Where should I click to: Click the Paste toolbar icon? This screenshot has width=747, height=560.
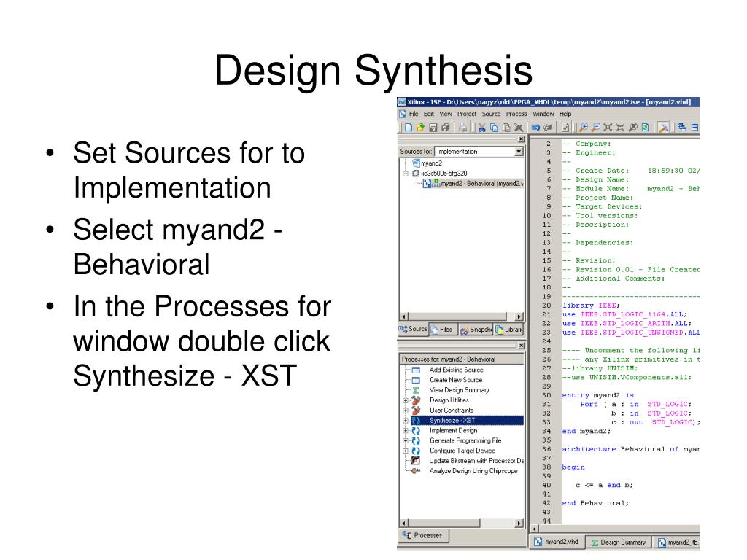[x=506, y=127]
